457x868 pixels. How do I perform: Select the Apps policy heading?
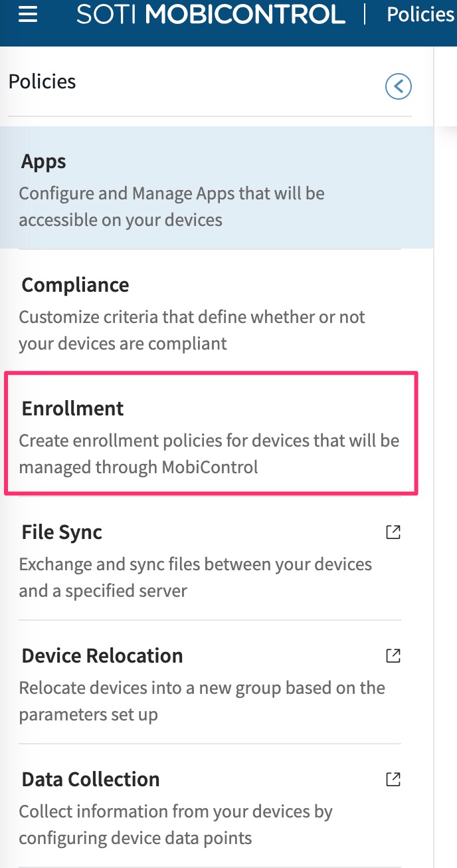pos(44,162)
